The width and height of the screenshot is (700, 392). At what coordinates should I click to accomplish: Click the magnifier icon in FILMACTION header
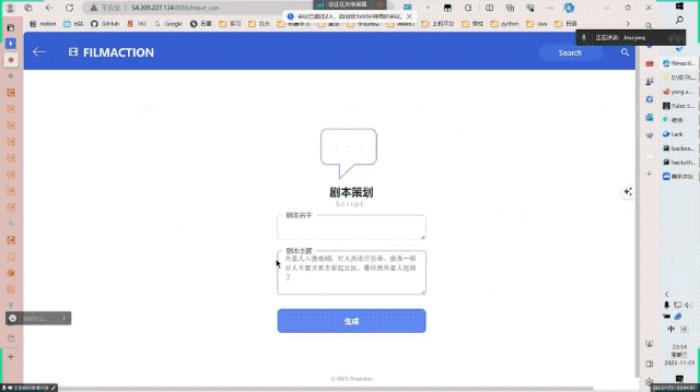[625, 52]
